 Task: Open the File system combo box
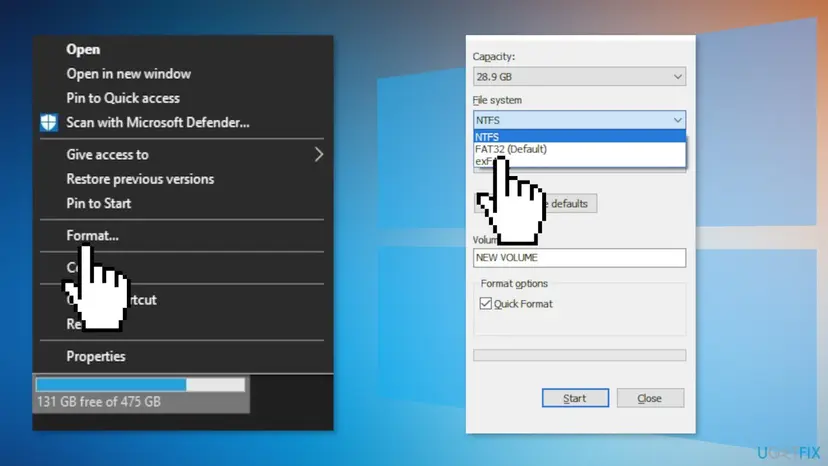[x=579, y=120]
